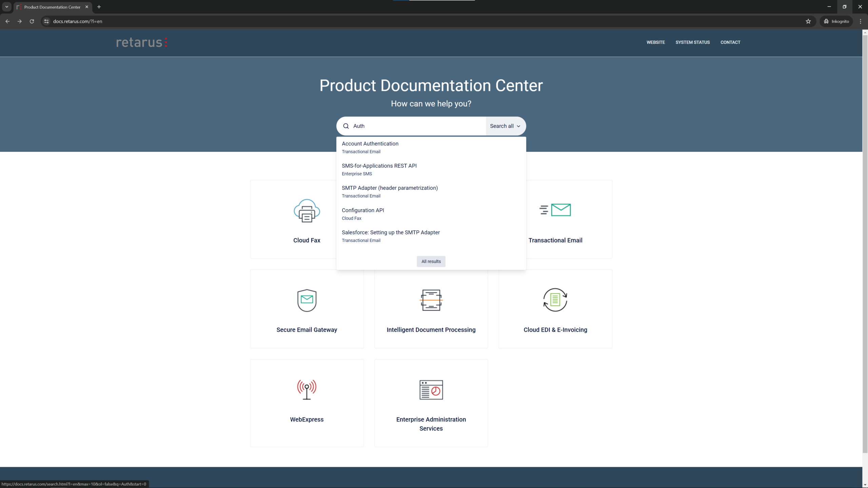This screenshot has width=868, height=488.
Task: Open the Cloud Fax printer icon
Action: pos(307,210)
